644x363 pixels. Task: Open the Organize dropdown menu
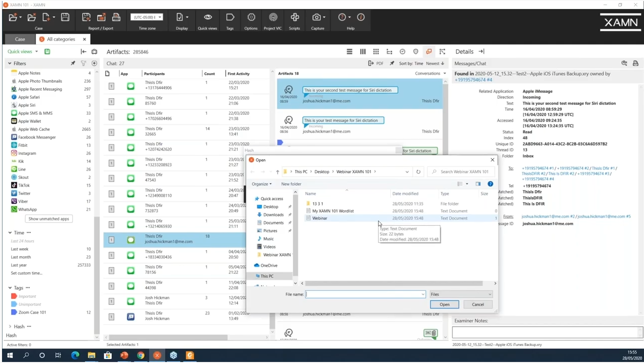tap(262, 184)
